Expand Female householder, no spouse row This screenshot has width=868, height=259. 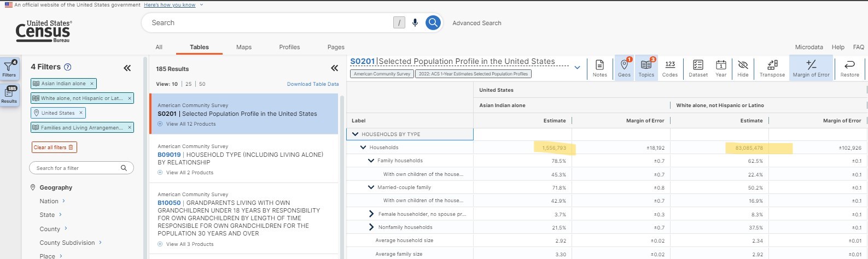pos(371,214)
